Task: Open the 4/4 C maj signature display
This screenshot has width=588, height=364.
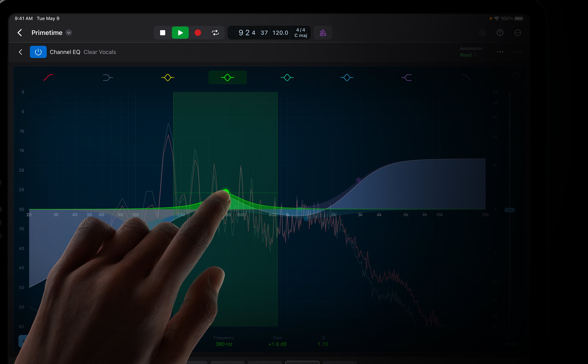Action: [301, 33]
